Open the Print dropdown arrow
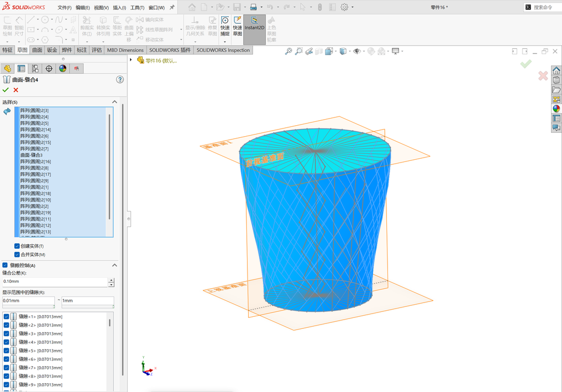The width and height of the screenshot is (562, 392). (x=261, y=7)
